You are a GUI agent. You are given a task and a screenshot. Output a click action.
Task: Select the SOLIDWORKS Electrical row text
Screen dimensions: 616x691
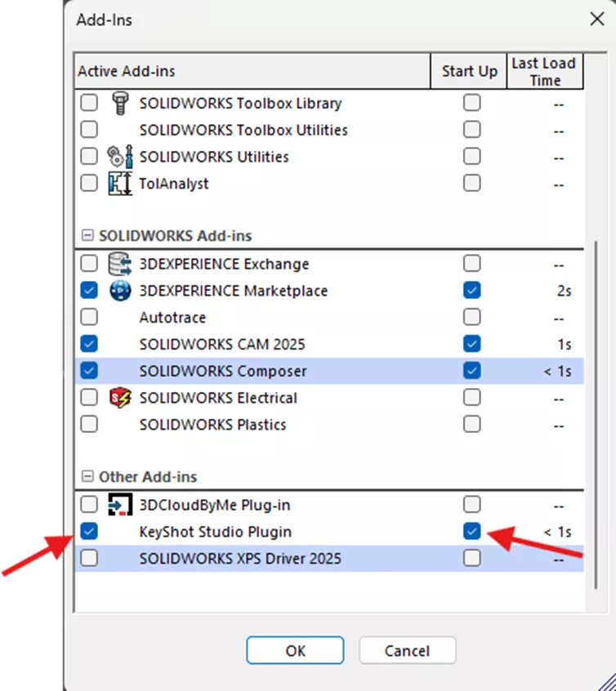218,398
